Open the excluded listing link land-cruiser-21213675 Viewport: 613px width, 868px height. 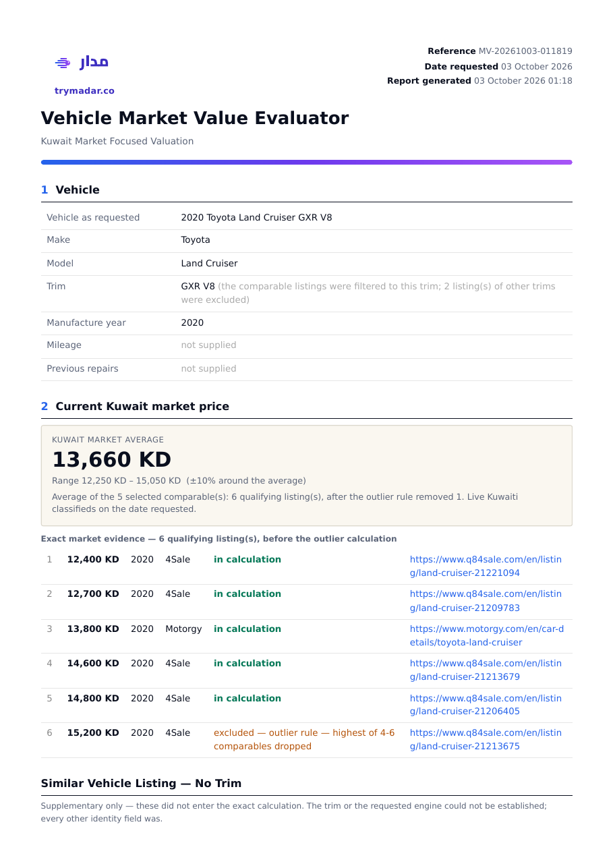point(486,740)
